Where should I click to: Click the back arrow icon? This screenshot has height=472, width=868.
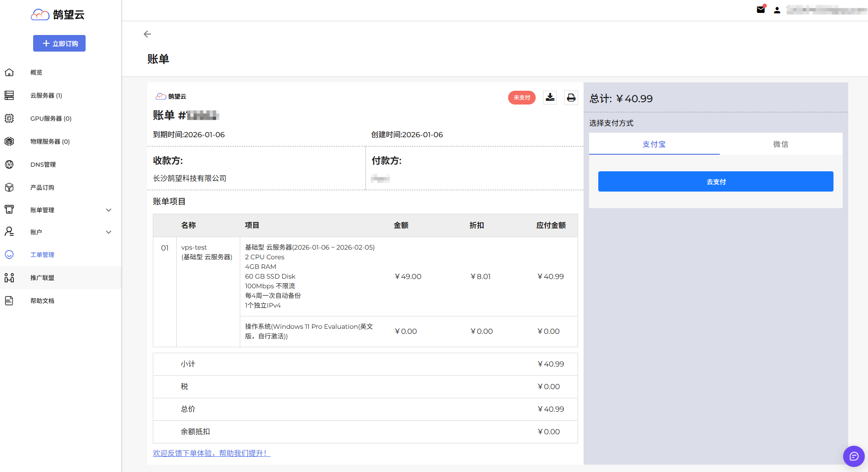[x=147, y=34]
